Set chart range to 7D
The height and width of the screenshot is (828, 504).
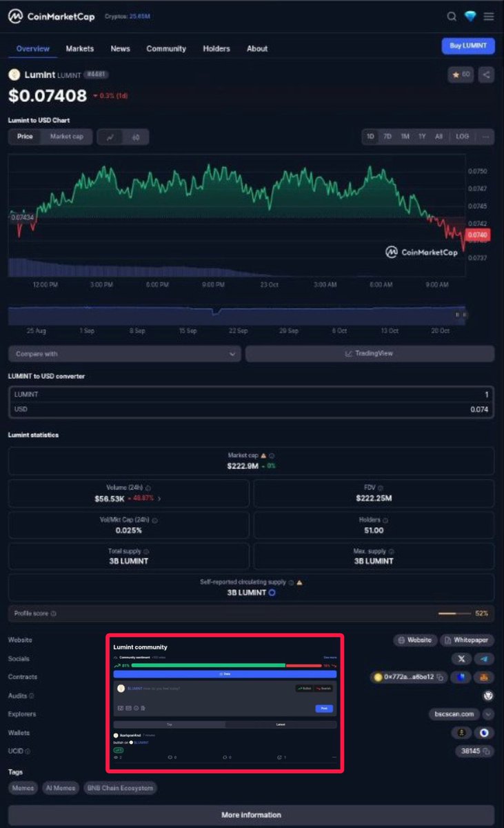pos(387,137)
